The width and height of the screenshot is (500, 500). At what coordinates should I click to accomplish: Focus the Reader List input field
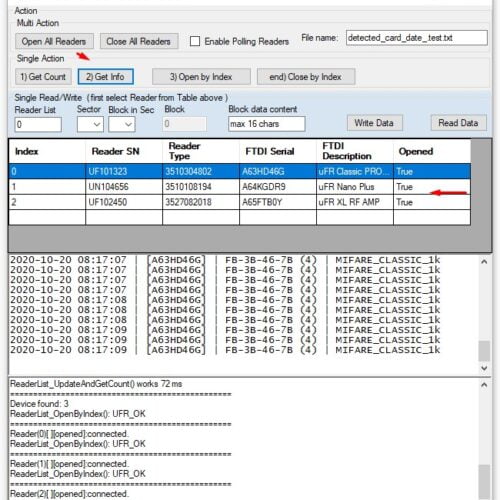click(x=38, y=125)
